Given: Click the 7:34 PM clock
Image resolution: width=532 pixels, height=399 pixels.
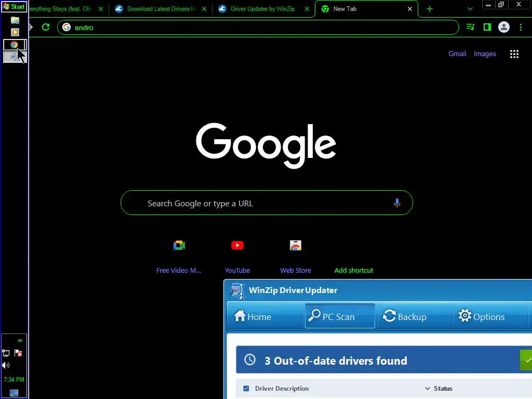Looking at the screenshot, I should tap(14, 379).
